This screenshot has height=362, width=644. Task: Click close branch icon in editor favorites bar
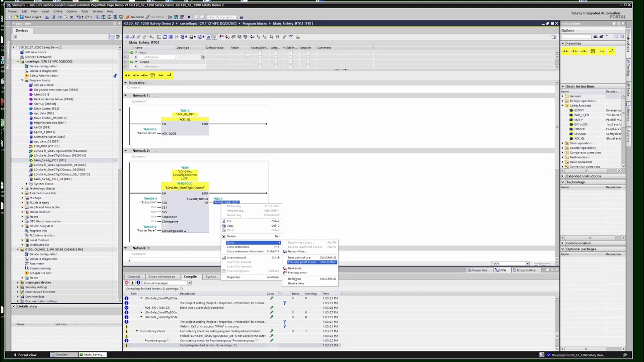169,75
